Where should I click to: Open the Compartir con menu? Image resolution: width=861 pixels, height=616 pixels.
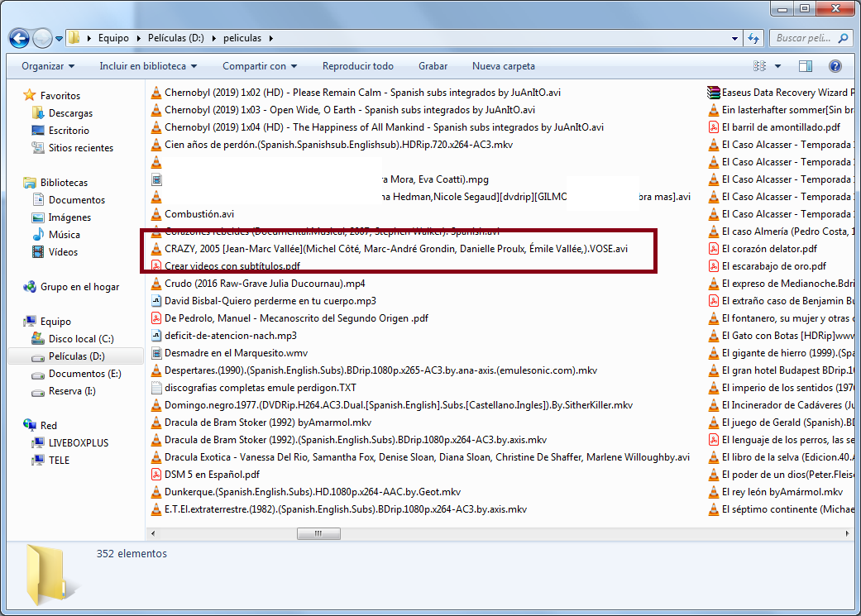point(260,66)
